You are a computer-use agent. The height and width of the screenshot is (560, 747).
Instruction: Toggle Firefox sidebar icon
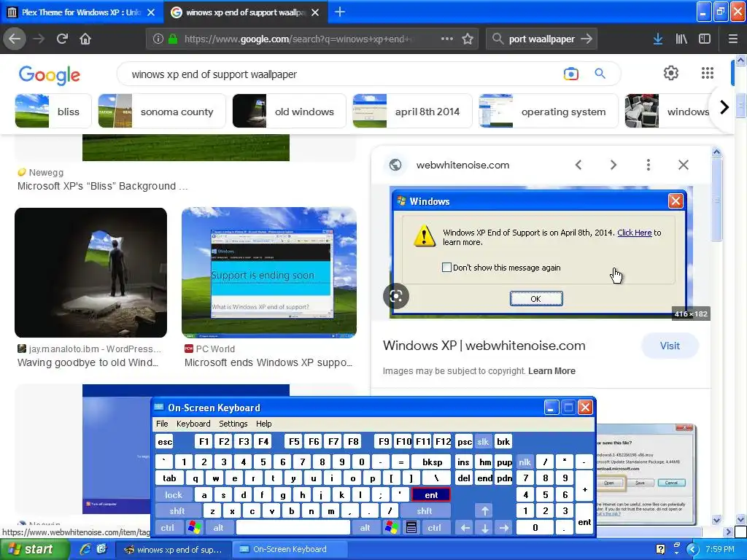705,39
